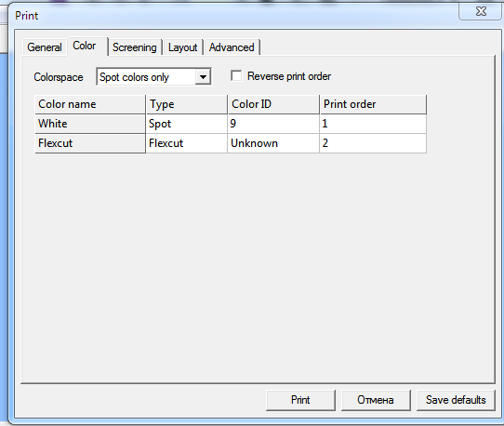Click the Save defaults button
This screenshot has height=426, width=504.
click(456, 400)
